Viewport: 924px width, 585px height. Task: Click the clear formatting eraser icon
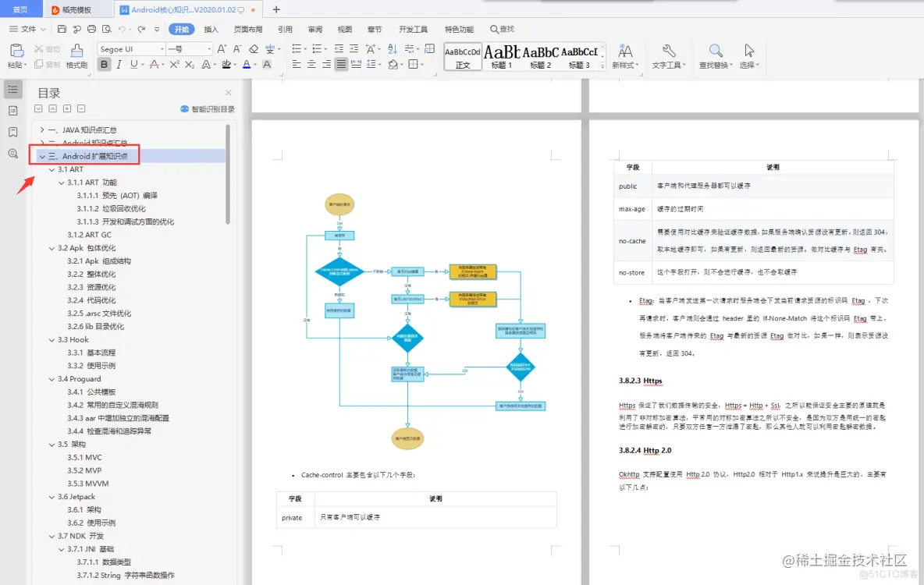point(254,48)
